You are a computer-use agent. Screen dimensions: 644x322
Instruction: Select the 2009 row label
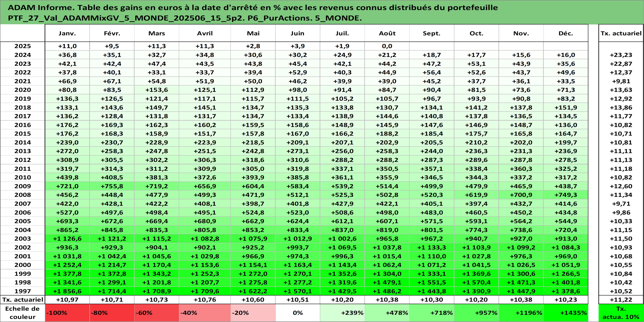pyautogui.click(x=22, y=186)
